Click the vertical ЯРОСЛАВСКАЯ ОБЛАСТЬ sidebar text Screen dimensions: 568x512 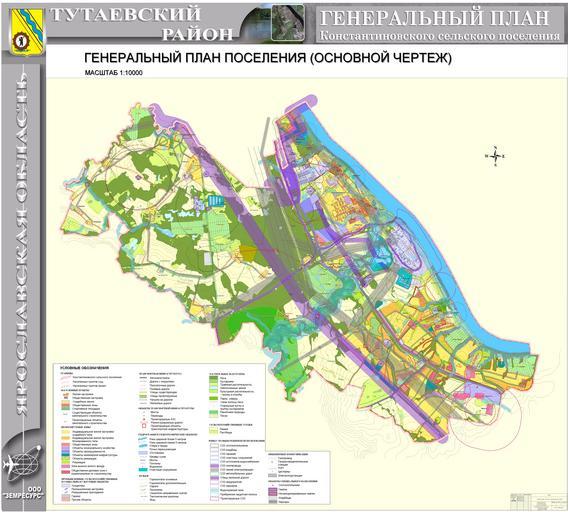pos(23,245)
